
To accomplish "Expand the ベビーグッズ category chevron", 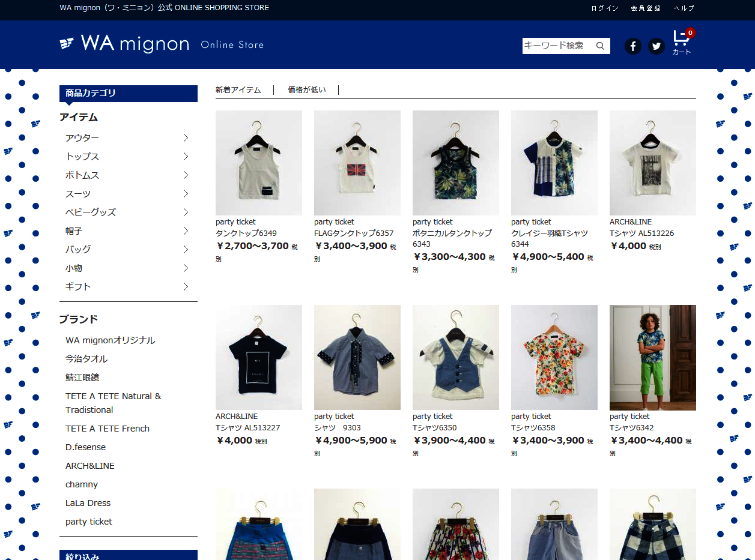I will [x=186, y=212].
